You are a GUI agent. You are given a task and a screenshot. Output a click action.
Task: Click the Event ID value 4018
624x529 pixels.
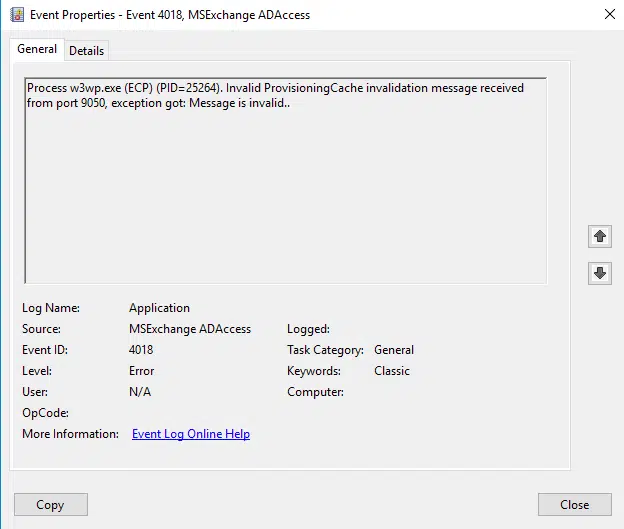point(141,350)
